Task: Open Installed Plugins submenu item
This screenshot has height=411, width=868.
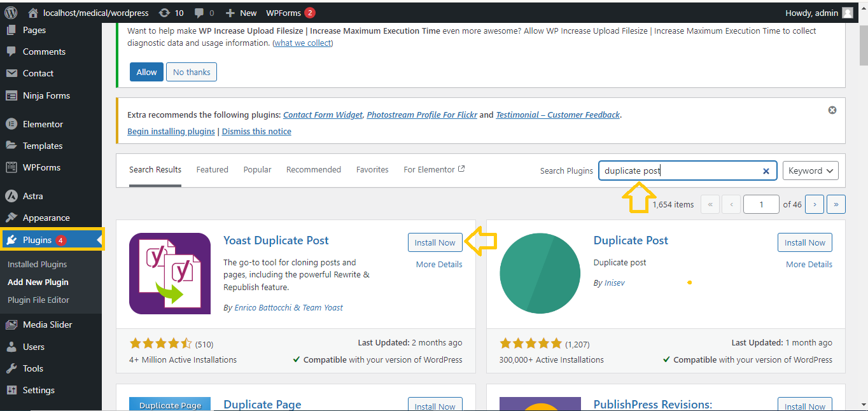Action: pyautogui.click(x=37, y=264)
